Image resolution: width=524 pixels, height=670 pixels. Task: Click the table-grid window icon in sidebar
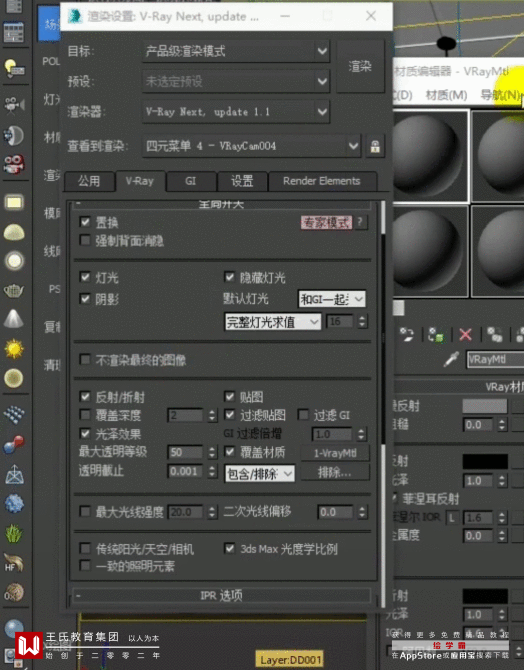[14, 32]
